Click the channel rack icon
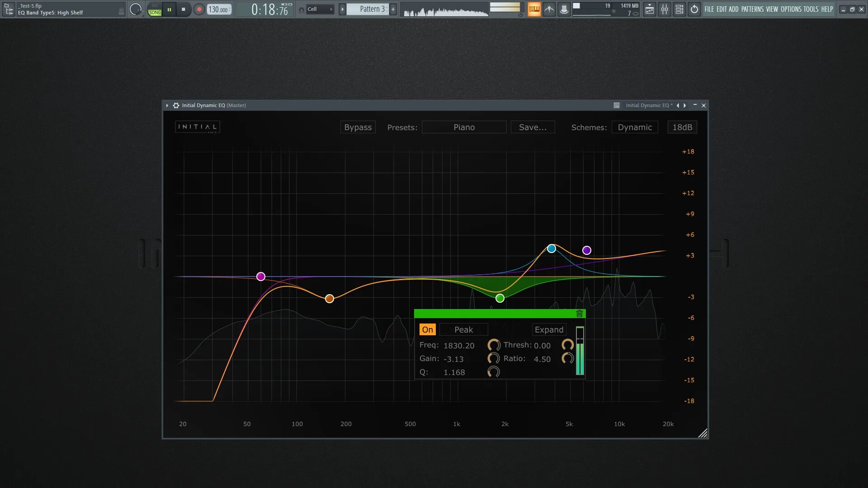This screenshot has height=488, width=868. point(679,9)
